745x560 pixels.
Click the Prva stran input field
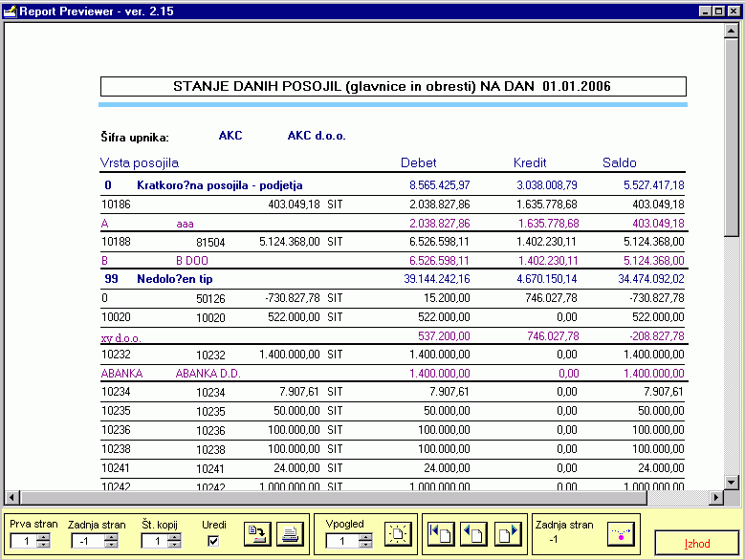(x=24, y=541)
